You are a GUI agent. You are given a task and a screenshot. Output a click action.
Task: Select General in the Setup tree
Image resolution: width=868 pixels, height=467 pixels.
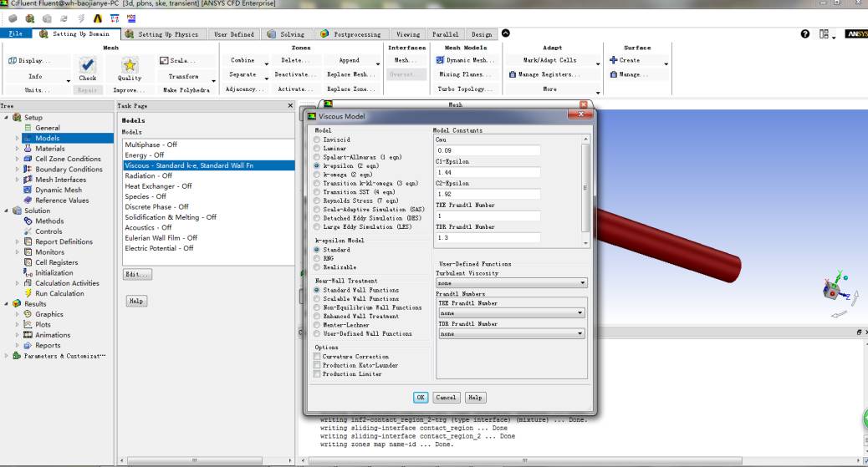pos(48,128)
